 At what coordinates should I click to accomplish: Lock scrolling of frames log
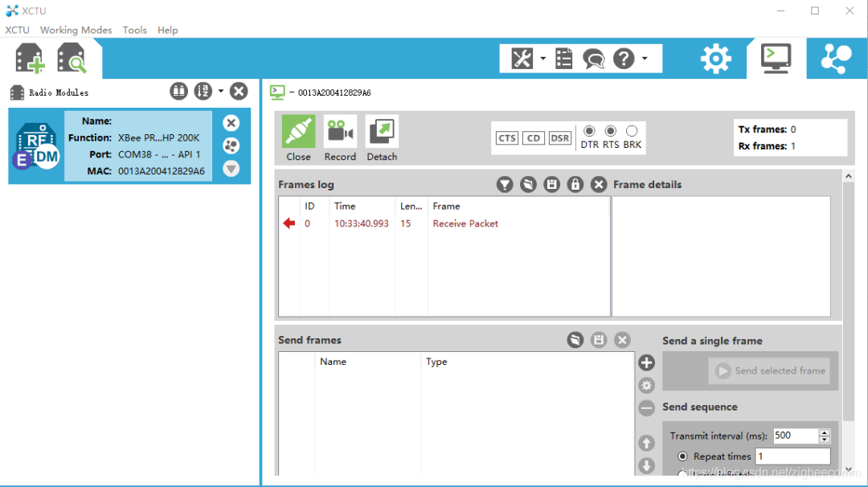coord(575,184)
